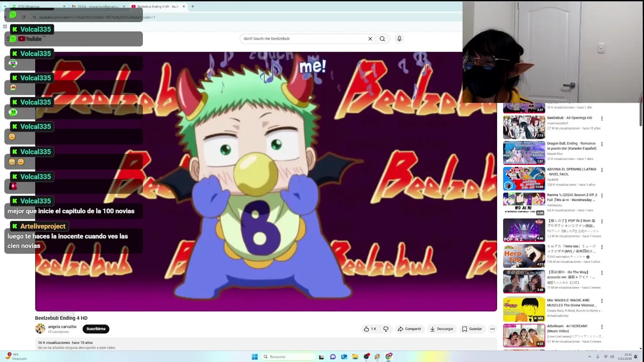Open options for Ranma ½ Season 2 video
The width and height of the screenshot is (644, 362).
(x=602, y=196)
